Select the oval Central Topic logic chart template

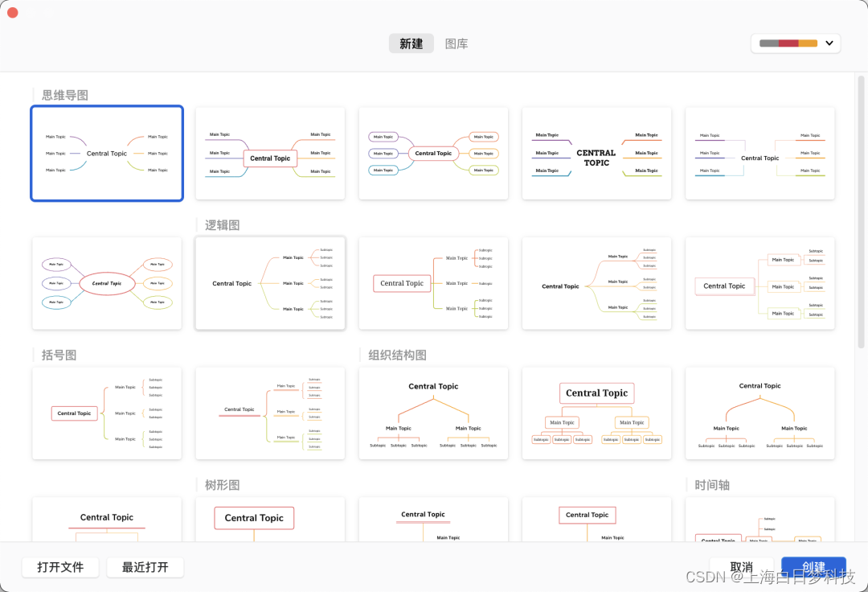tap(107, 283)
